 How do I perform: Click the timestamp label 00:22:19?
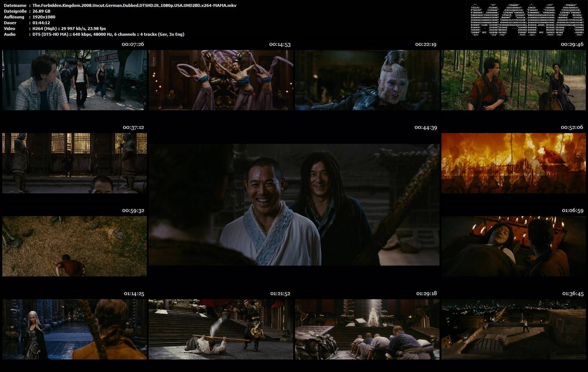(x=426, y=44)
